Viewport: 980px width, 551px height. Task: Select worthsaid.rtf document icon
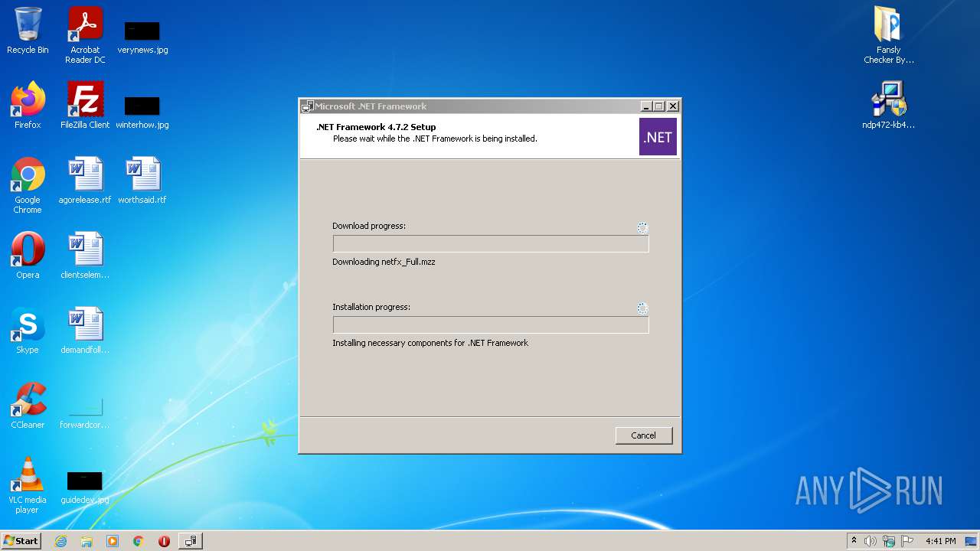click(x=142, y=181)
